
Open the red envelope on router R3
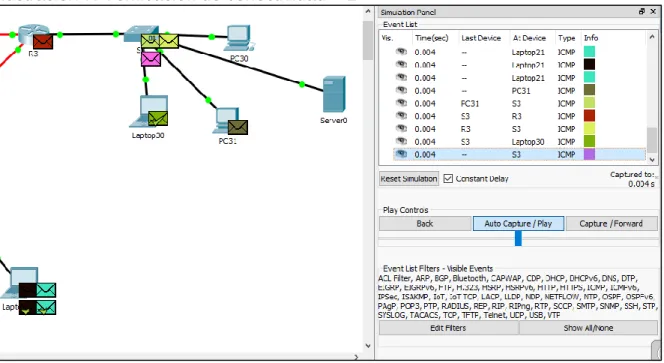tap(43, 42)
